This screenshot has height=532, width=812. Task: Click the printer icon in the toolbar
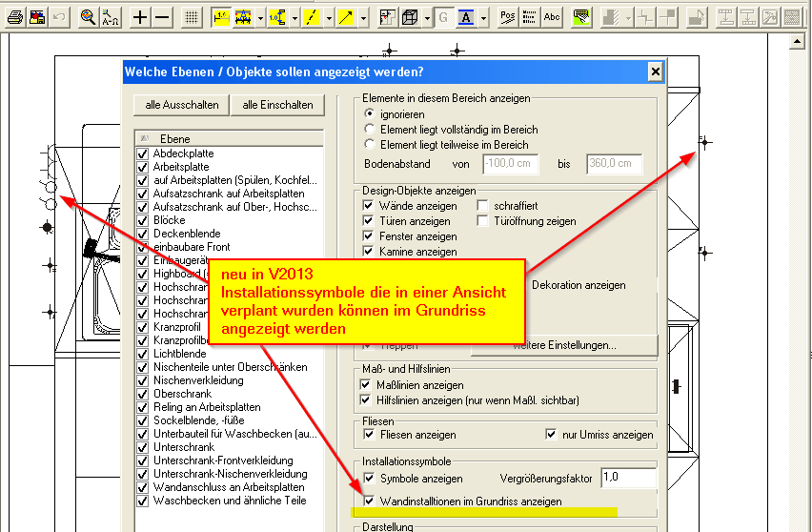14,17
